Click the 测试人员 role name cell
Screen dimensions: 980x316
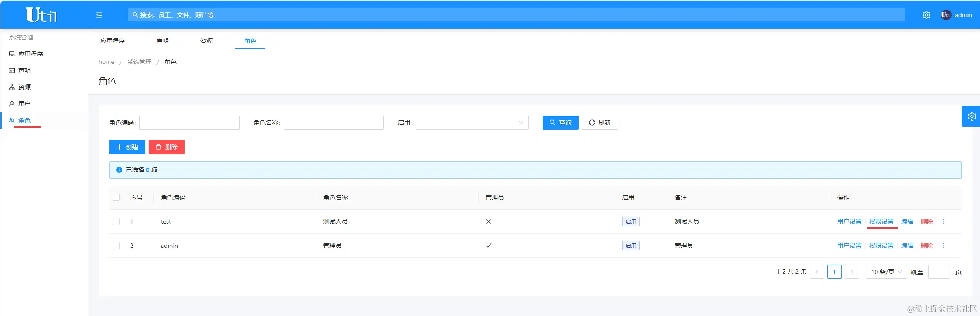point(335,221)
